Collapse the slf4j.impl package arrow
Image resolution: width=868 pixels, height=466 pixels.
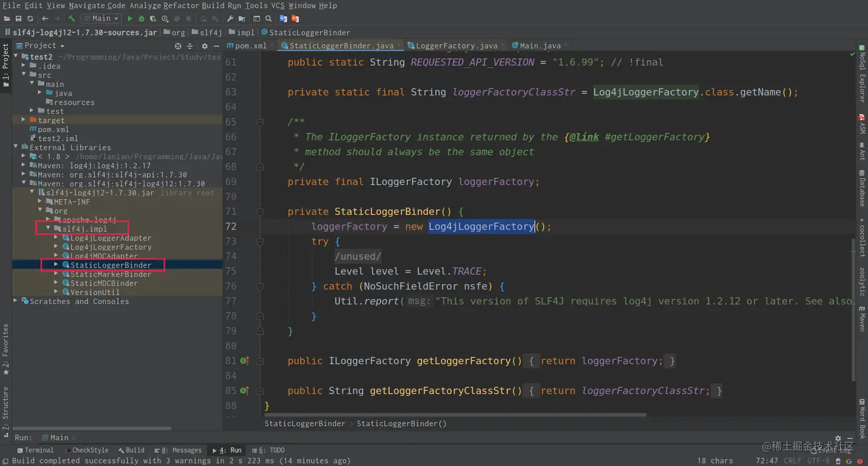click(48, 229)
